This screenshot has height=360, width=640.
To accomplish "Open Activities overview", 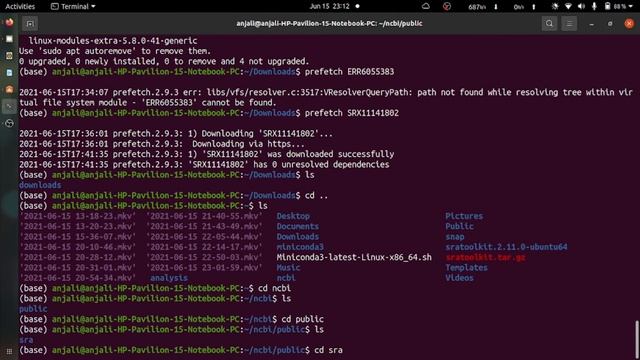I will [x=20, y=7].
